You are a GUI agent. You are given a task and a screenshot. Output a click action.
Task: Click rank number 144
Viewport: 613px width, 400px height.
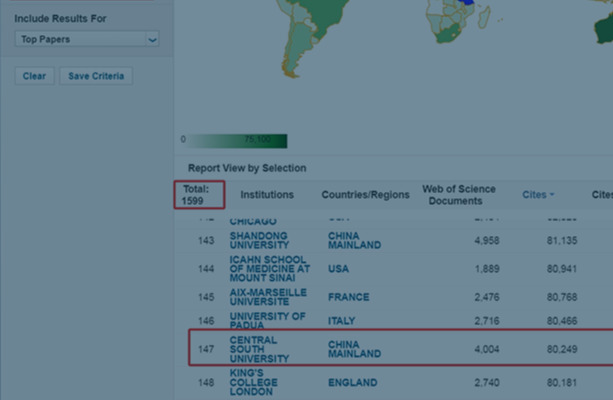point(206,269)
